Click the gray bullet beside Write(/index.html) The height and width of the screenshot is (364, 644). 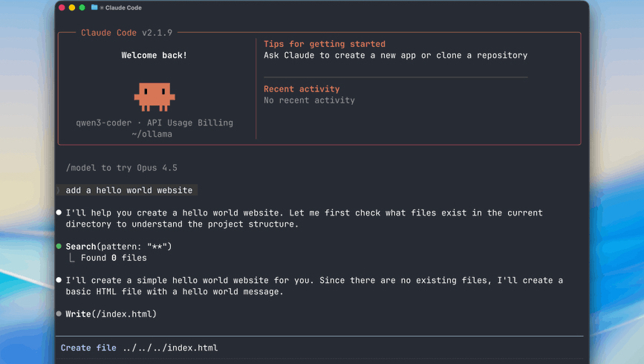tap(59, 314)
